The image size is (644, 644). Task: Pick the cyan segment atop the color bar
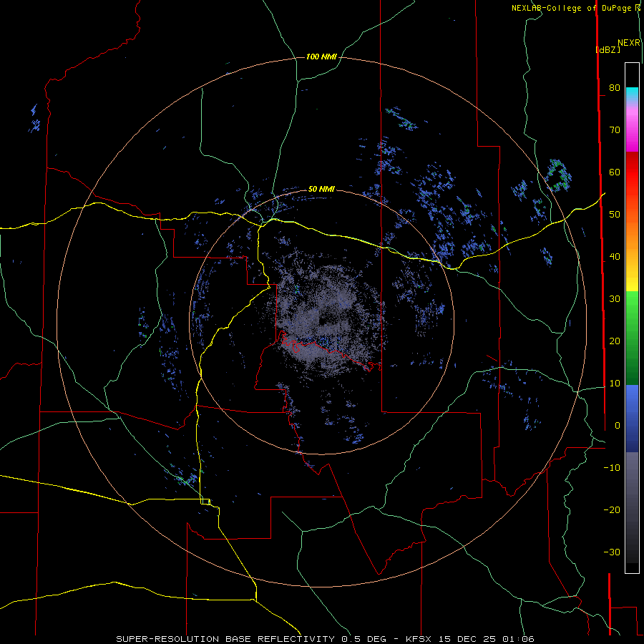click(632, 95)
